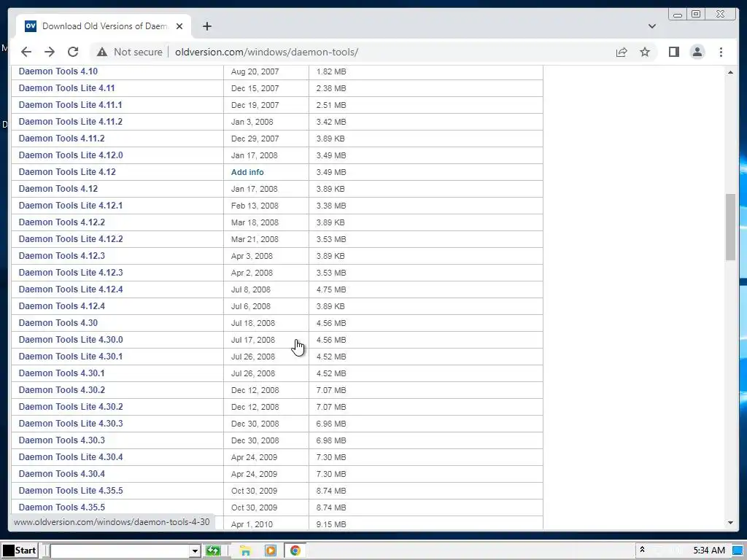The width and height of the screenshot is (747, 560).
Task: Expand the taskbar address dropdown arrow
Action: point(194,551)
